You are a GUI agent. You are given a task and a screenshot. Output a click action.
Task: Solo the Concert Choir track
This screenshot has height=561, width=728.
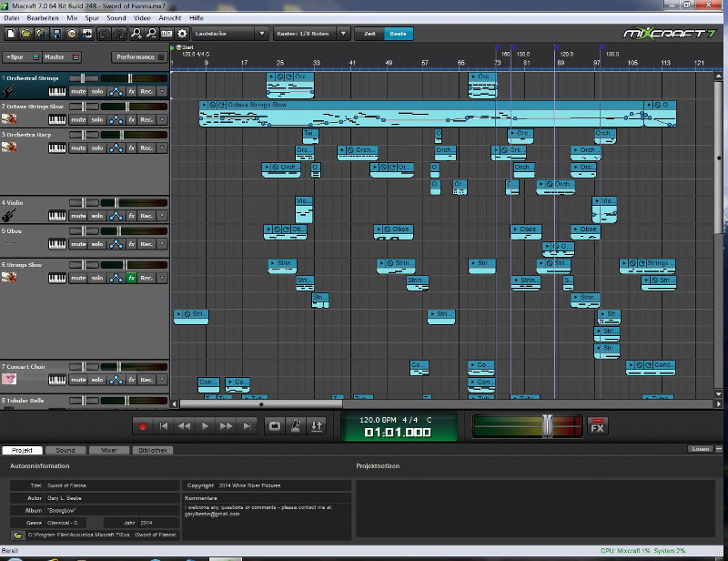click(97, 380)
